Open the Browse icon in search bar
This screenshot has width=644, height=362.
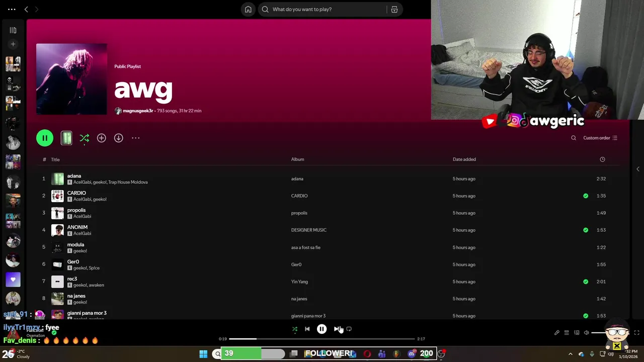point(394,9)
